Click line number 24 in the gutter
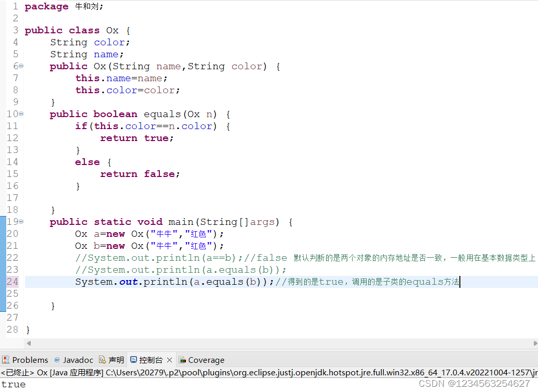 12,282
